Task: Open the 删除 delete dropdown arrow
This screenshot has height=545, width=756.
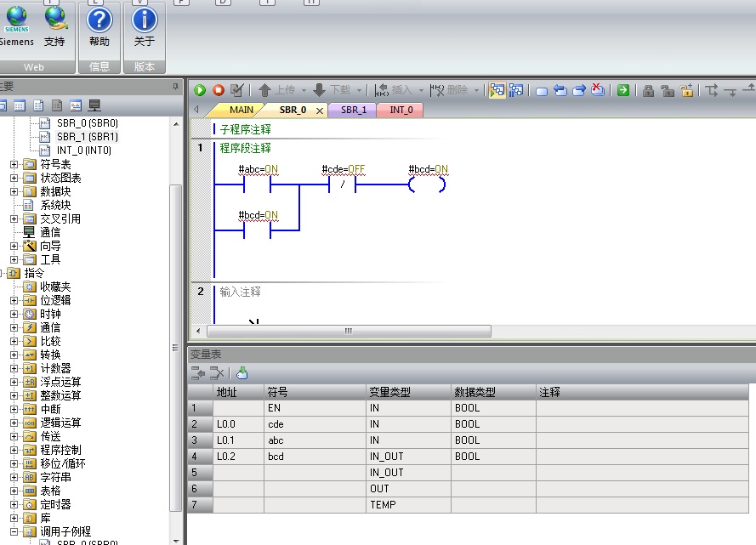Action: coord(476,91)
